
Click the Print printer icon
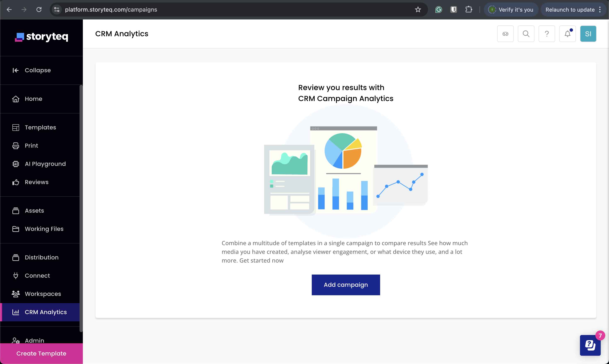click(16, 146)
